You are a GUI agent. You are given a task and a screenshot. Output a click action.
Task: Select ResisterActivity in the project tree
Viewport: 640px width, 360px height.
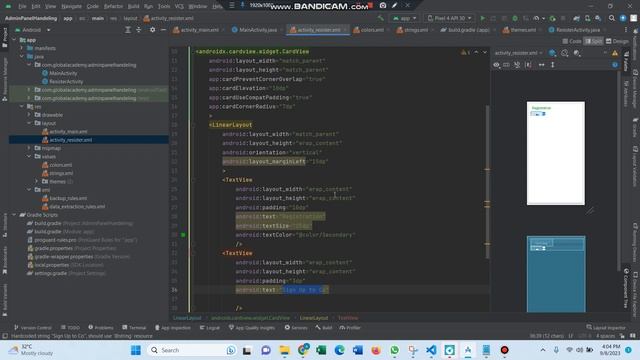click(x=66, y=82)
